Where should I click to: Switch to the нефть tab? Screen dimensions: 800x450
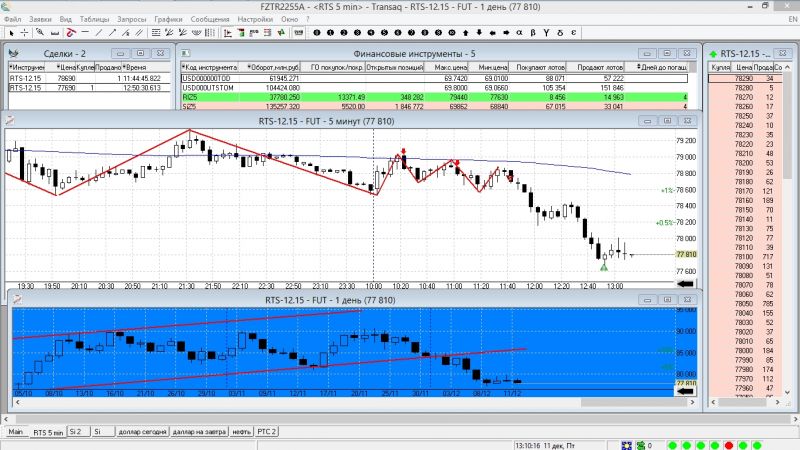point(241,432)
